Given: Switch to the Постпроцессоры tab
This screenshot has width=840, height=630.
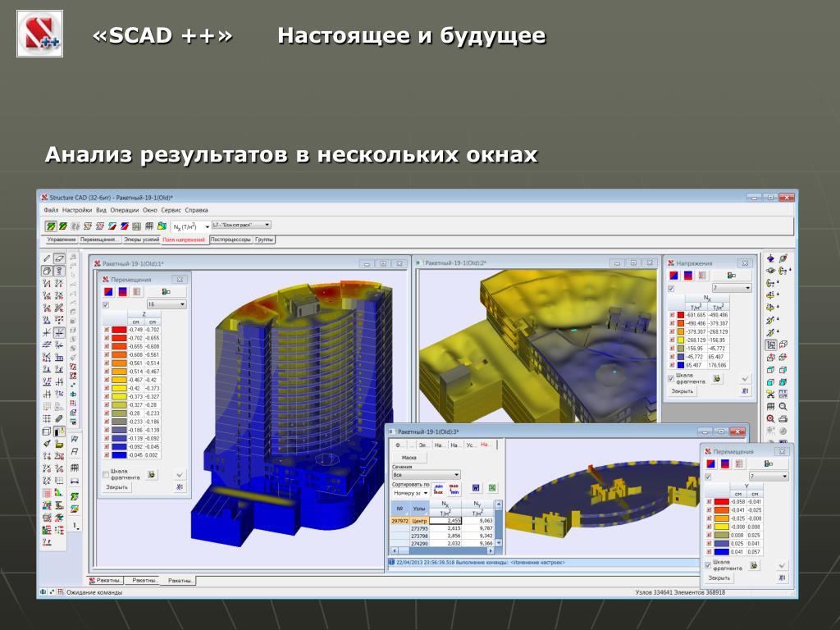Looking at the screenshot, I should (x=231, y=240).
